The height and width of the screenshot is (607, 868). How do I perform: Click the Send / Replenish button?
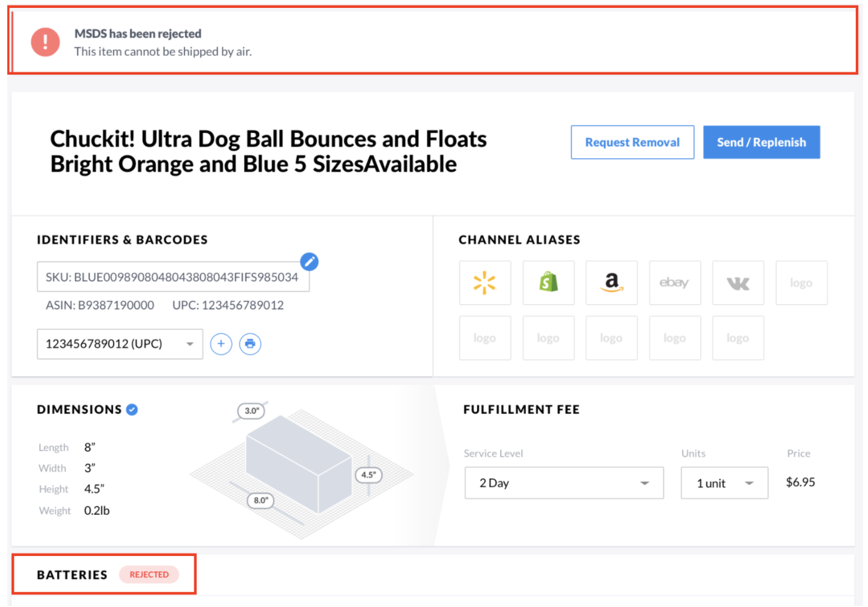point(762,142)
